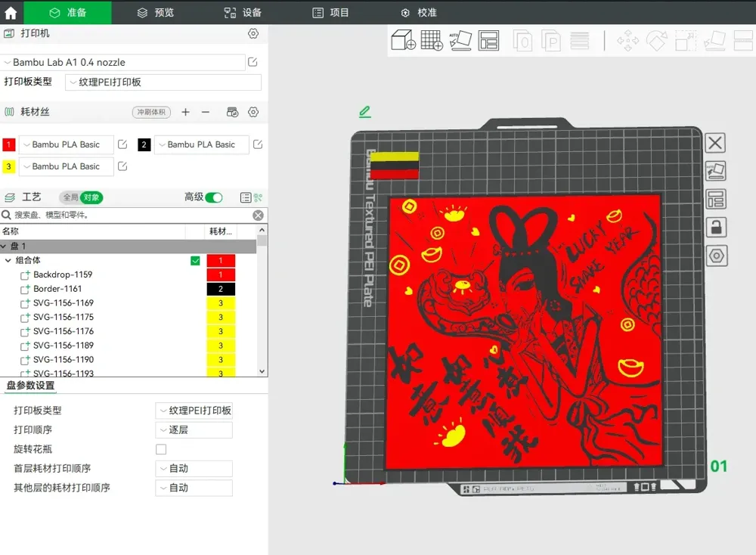Image resolution: width=756 pixels, height=555 pixels.
Task: Open filament 1 Bambu PLA Basic dropdown
Action: pyautogui.click(x=67, y=144)
